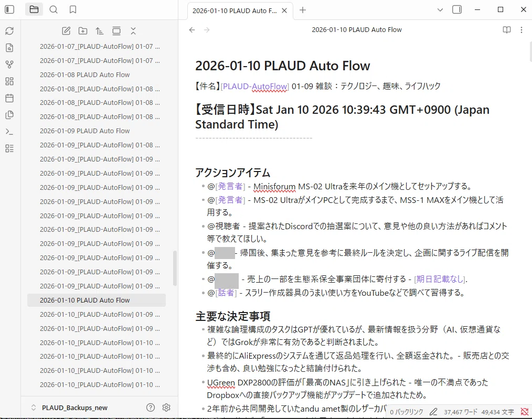Open settings via the gear icon
The width and height of the screenshot is (532, 419).
coord(166,407)
